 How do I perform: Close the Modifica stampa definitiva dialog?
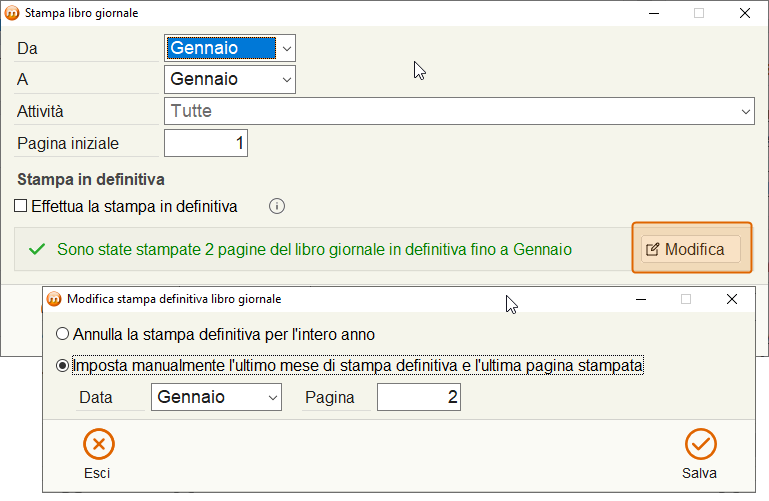[x=732, y=299]
